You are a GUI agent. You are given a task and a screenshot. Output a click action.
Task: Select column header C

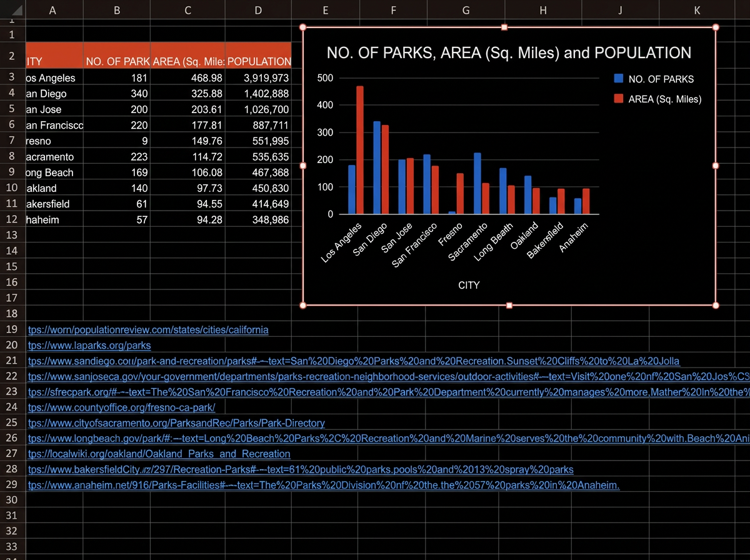(x=188, y=10)
